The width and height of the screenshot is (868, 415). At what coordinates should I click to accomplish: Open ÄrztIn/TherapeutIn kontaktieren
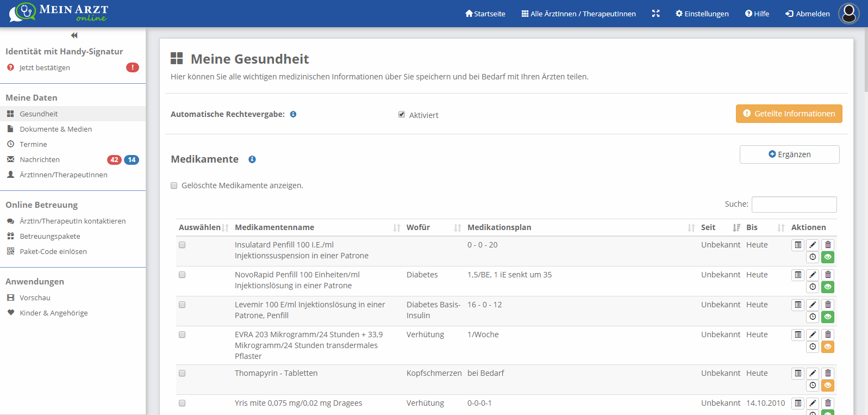click(72, 221)
